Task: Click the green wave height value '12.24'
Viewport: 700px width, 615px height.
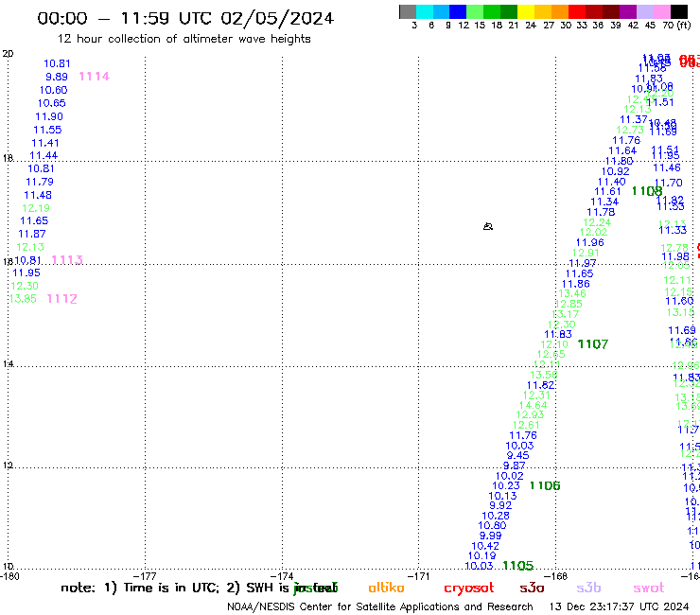Action: tap(597, 222)
